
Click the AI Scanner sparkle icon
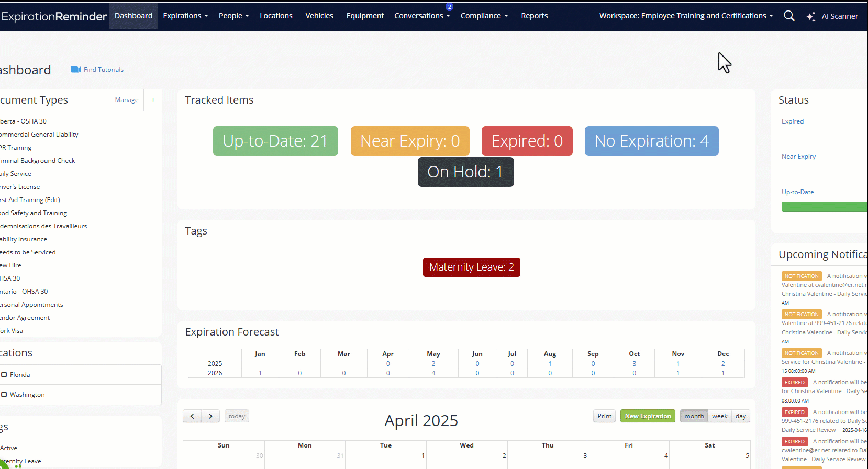811,17
